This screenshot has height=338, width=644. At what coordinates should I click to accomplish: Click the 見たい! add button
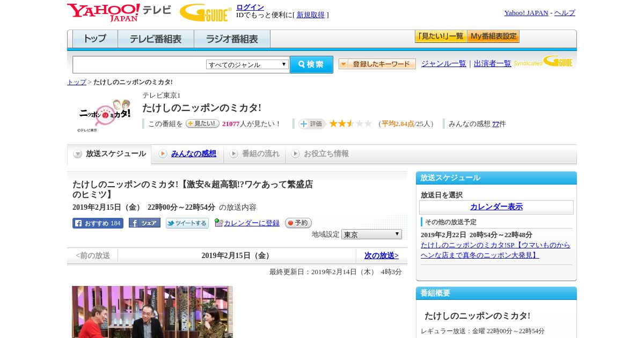click(202, 123)
